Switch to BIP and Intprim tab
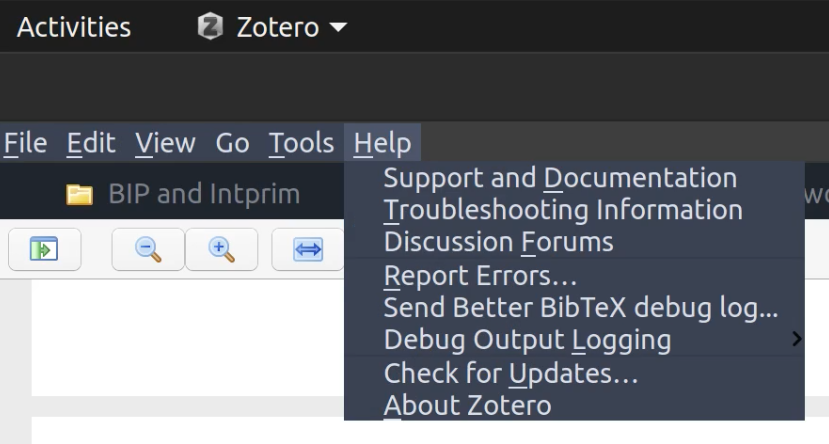Viewport: 829px width, 444px height. click(182, 194)
